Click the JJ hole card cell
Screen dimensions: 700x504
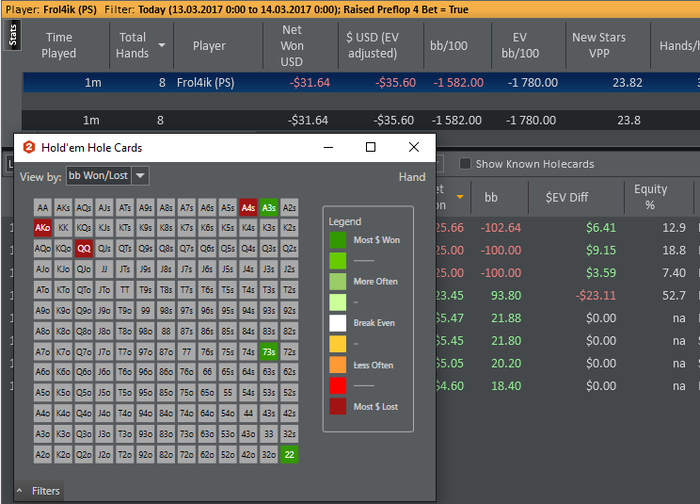(x=104, y=269)
